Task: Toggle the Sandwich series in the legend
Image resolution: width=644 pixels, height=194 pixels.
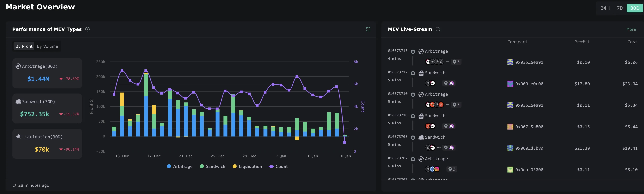Action: pos(213,167)
